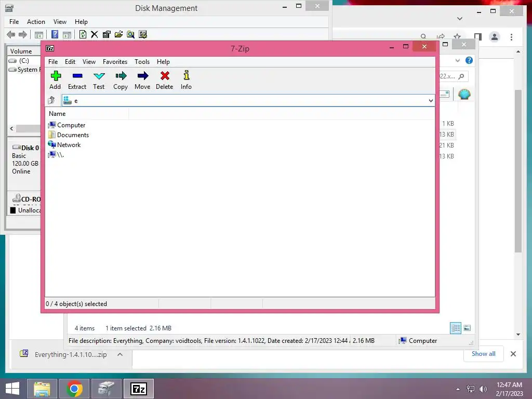Click the black X delete icon in Disk Management

point(95,34)
